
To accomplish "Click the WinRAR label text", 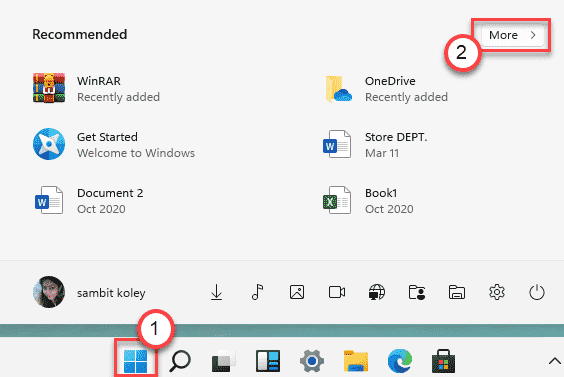I will click(x=99, y=81).
